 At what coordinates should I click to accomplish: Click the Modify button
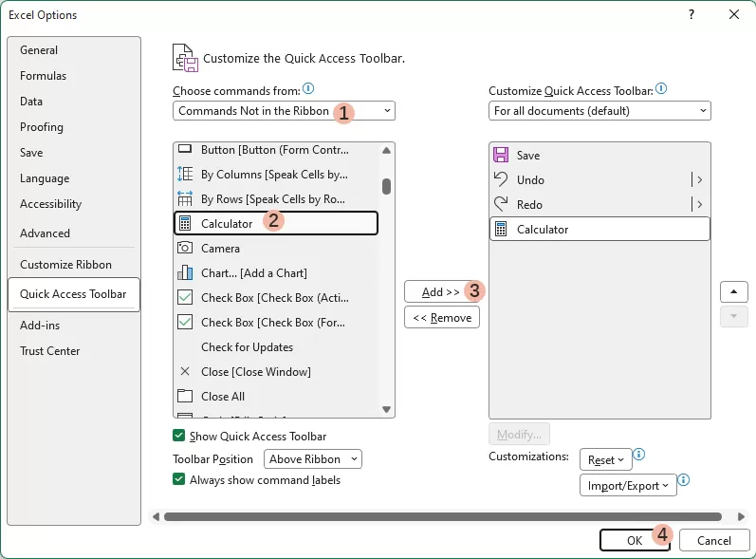pyautogui.click(x=519, y=435)
